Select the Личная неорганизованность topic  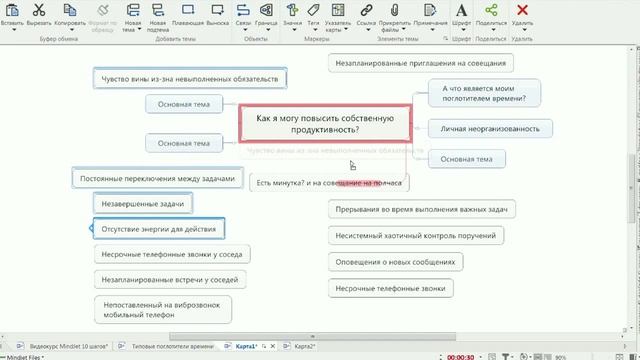(x=490, y=129)
